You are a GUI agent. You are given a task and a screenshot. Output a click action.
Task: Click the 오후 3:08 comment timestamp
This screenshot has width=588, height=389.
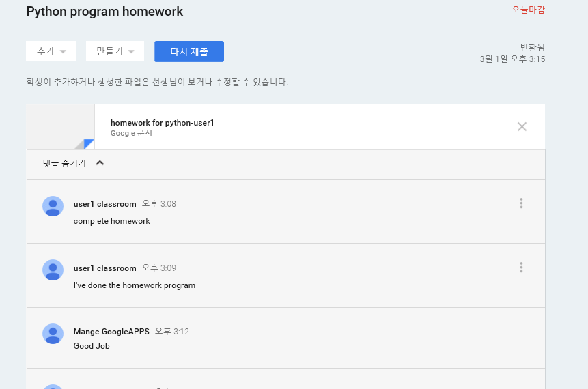pos(159,204)
